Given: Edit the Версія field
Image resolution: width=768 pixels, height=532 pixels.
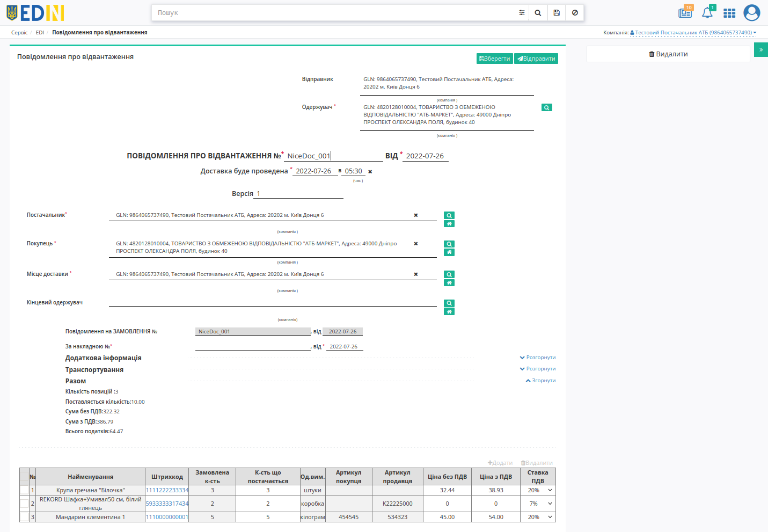Looking at the screenshot, I should (x=298, y=193).
